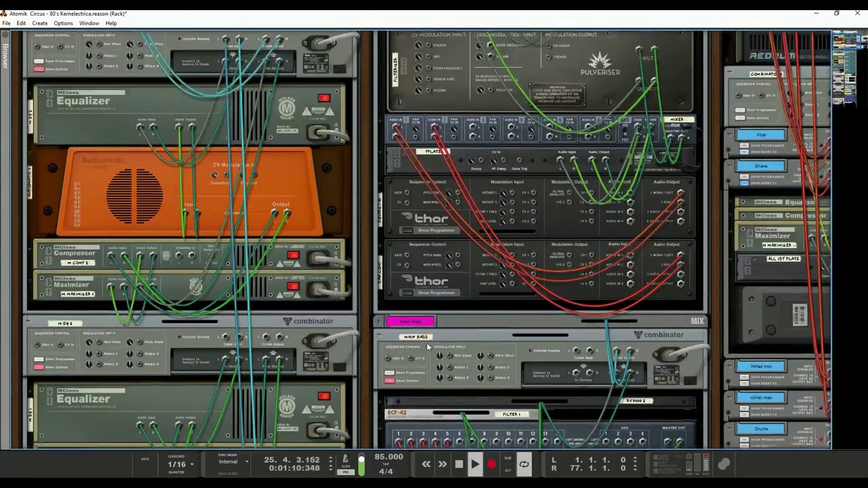Click the Snare device name label

pos(762,166)
